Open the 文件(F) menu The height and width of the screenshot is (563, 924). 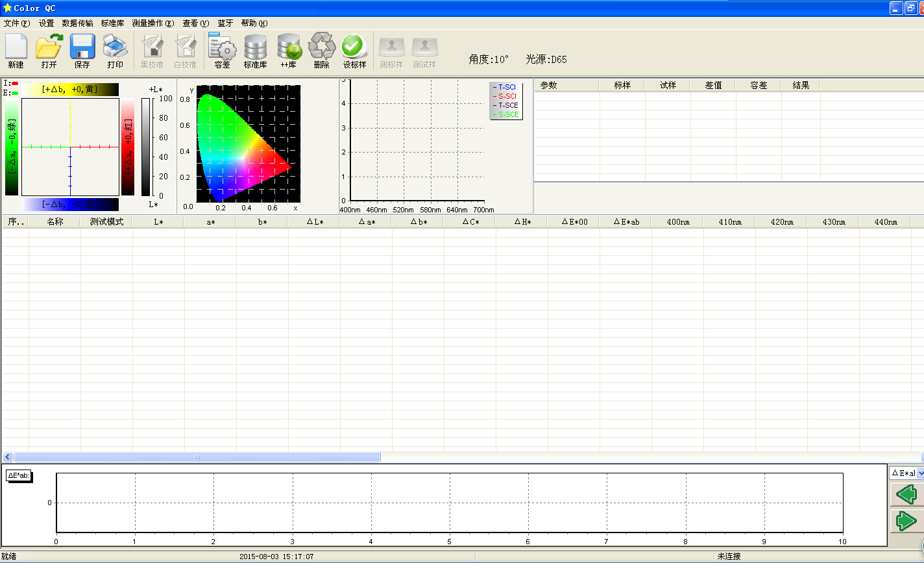[17, 23]
